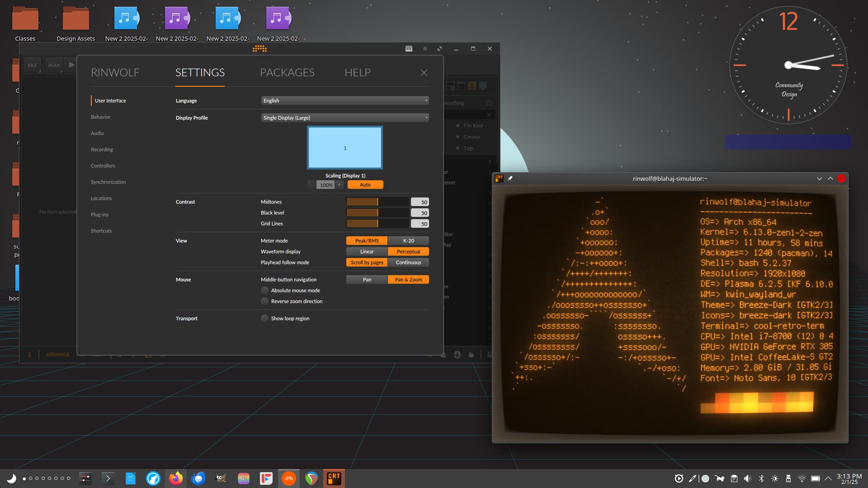868x488 pixels.
Task: Increase scaling with the plus stepper
Action: coord(339,185)
